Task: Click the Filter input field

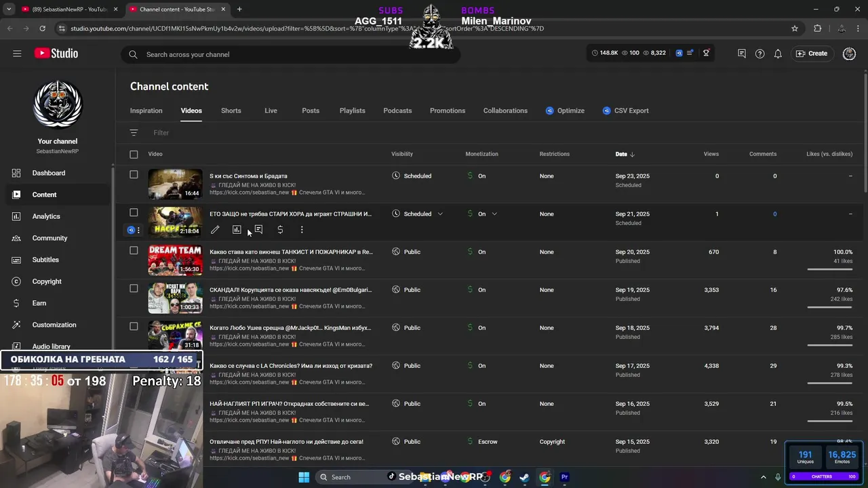Action: click(x=161, y=133)
